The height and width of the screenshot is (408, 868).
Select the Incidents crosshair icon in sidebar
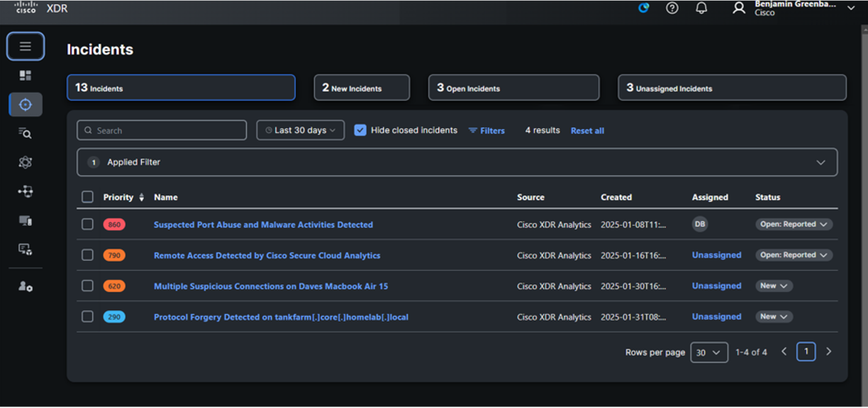coord(26,104)
